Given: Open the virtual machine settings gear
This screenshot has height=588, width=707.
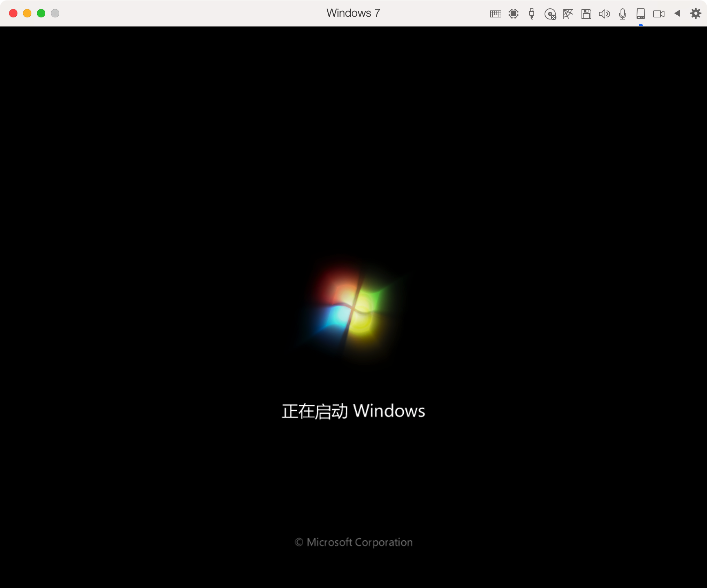Looking at the screenshot, I should pyautogui.click(x=696, y=13).
